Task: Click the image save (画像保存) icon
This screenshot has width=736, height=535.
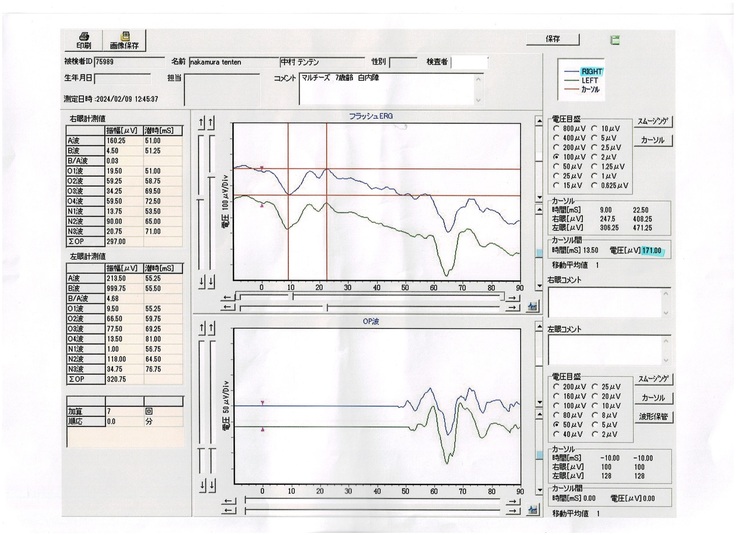Action: click(126, 39)
